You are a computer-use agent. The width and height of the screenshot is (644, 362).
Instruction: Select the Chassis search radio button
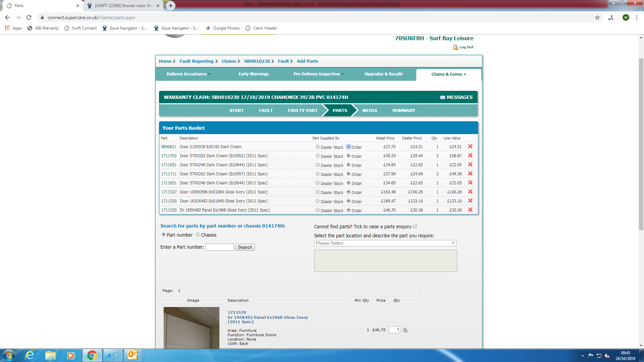click(x=198, y=235)
